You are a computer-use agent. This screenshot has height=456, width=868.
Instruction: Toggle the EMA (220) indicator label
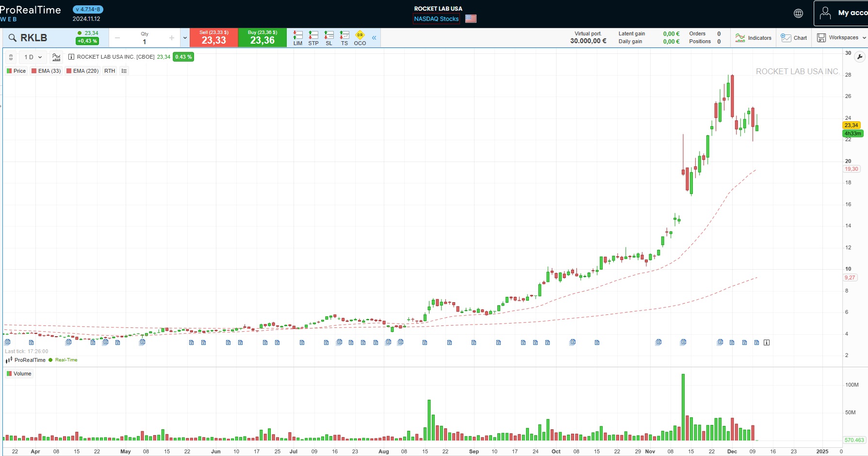tap(82, 71)
